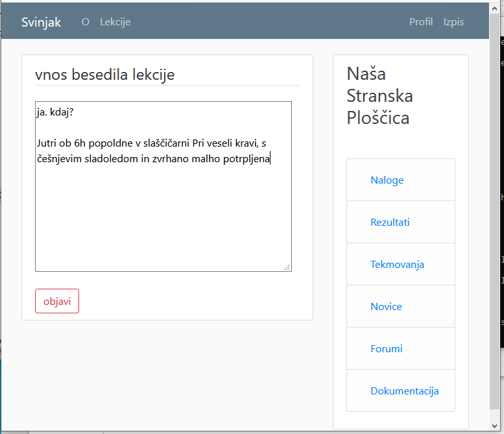This screenshot has height=434, width=504.
Task: Open the O navigation item
Action: pos(85,22)
